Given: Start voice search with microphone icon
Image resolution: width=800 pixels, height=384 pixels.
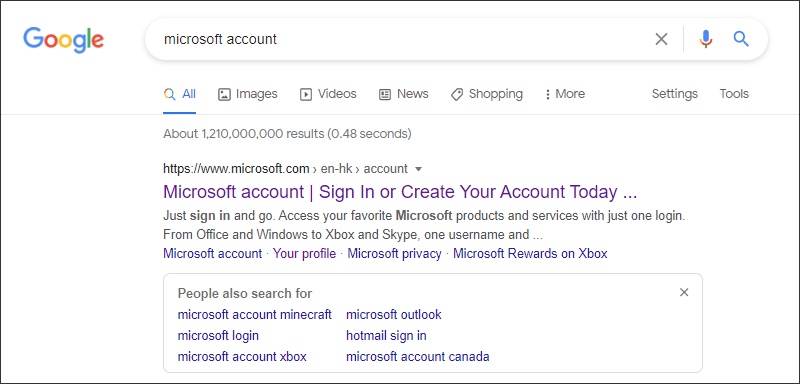Looking at the screenshot, I should [x=706, y=39].
